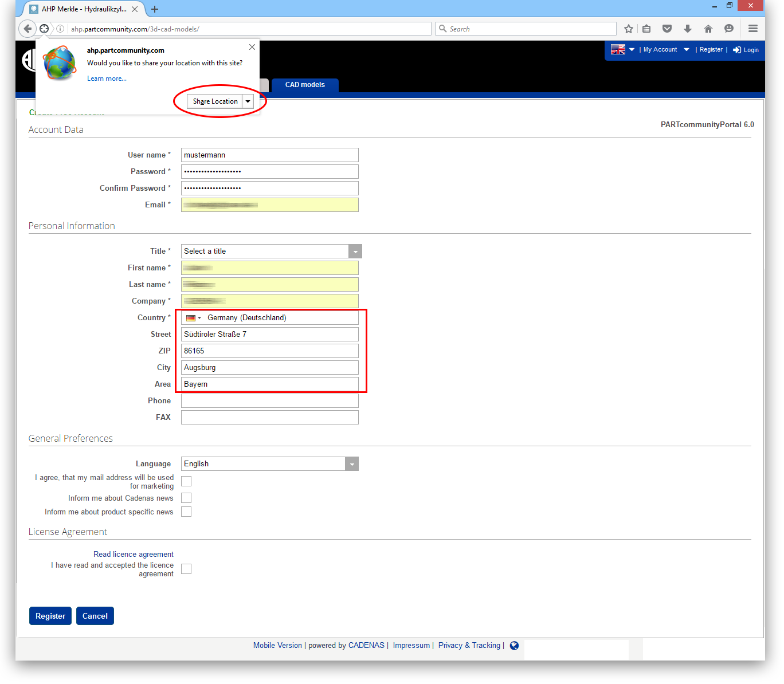Click into the Phone input field

tap(269, 401)
